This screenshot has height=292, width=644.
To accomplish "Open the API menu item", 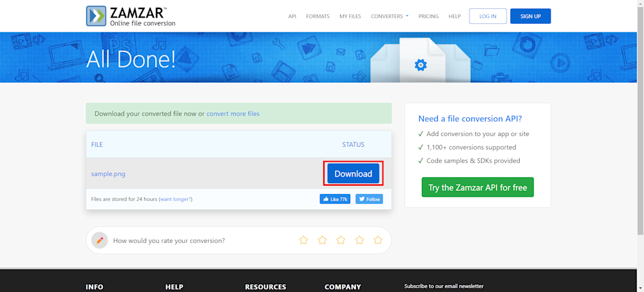I will tap(292, 17).
